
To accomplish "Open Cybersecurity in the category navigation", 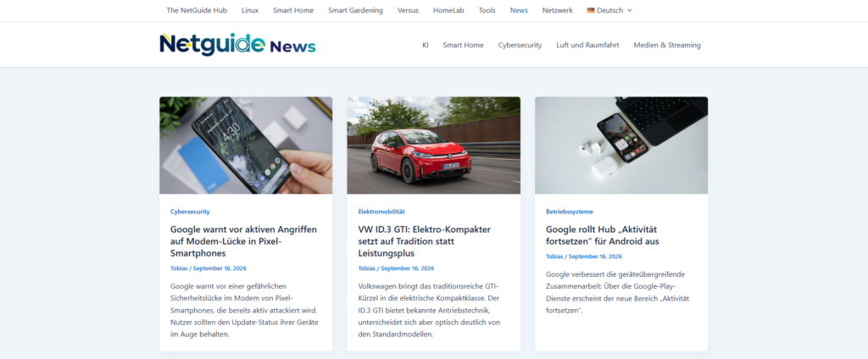I will tap(520, 46).
